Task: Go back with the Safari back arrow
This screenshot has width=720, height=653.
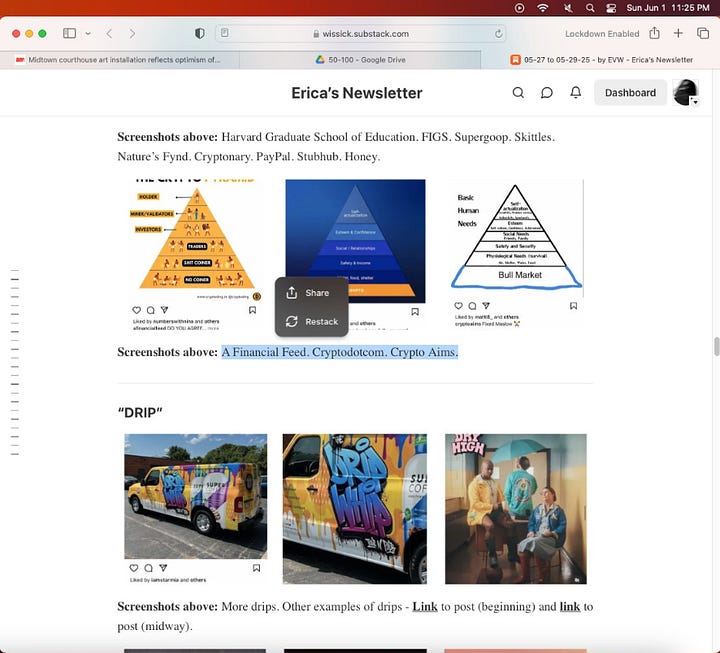Action: 109,34
